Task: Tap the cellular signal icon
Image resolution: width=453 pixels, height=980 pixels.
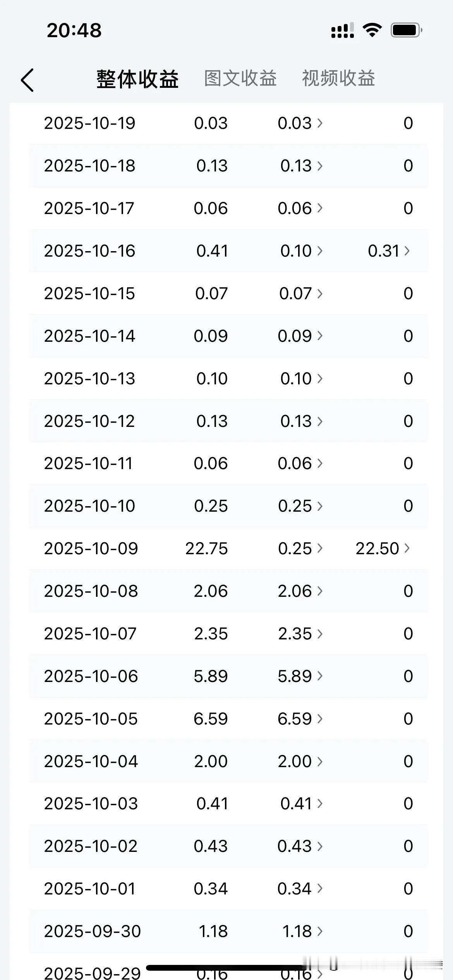Action: point(342,30)
